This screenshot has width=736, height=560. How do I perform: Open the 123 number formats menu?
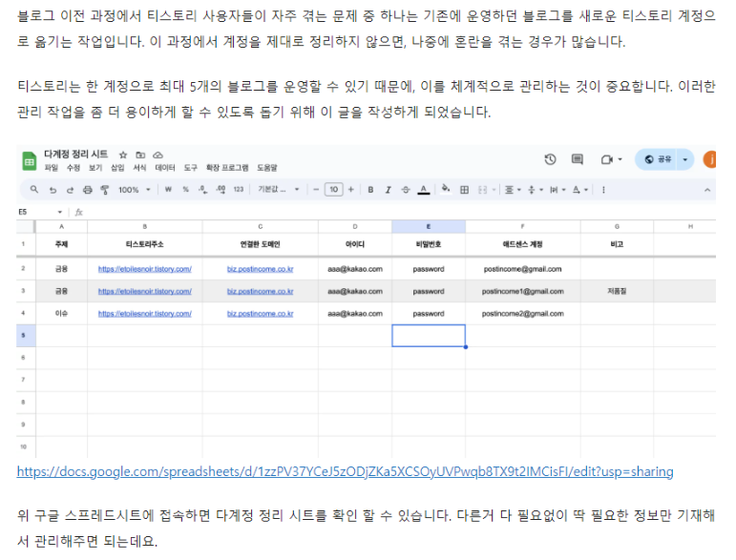[x=239, y=190]
